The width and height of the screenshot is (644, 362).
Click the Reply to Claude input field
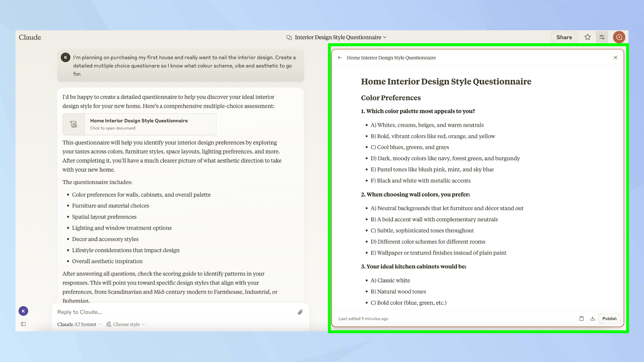pyautogui.click(x=174, y=312)
